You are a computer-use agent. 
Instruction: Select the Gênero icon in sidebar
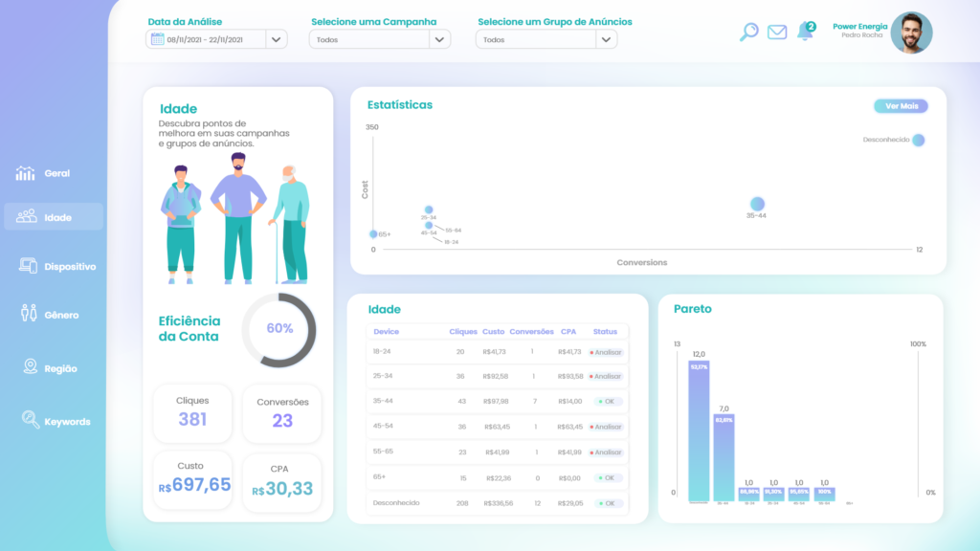tap(29, 313)
